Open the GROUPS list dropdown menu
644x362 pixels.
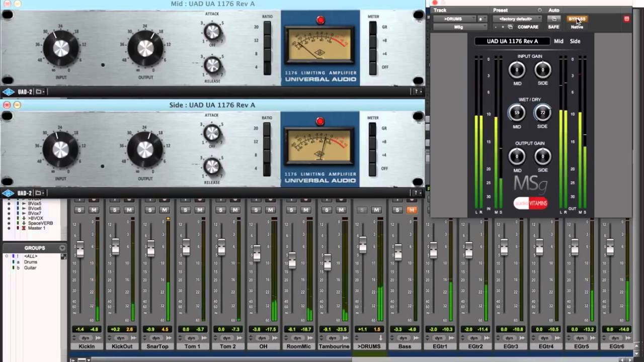tap(62, 248)
